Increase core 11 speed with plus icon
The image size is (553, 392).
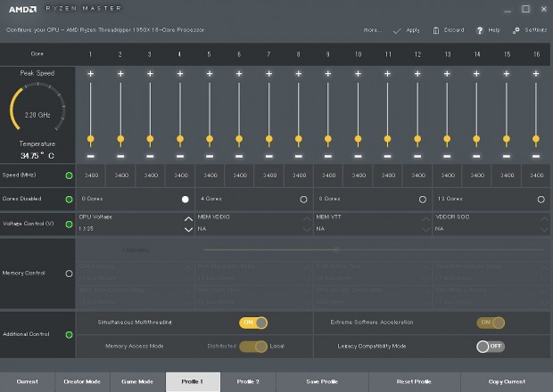click(x=387, y=74)
